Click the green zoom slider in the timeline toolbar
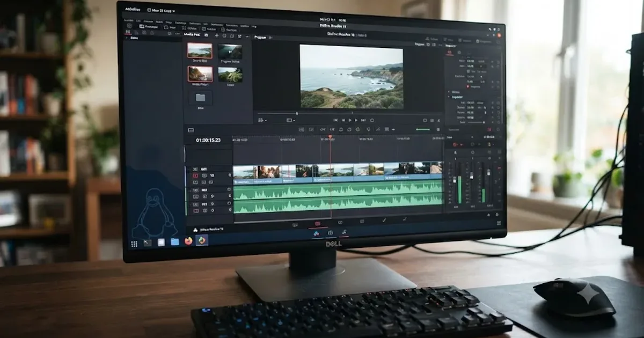This screenshot has width=644, height=338. click(x=422, y=129)
